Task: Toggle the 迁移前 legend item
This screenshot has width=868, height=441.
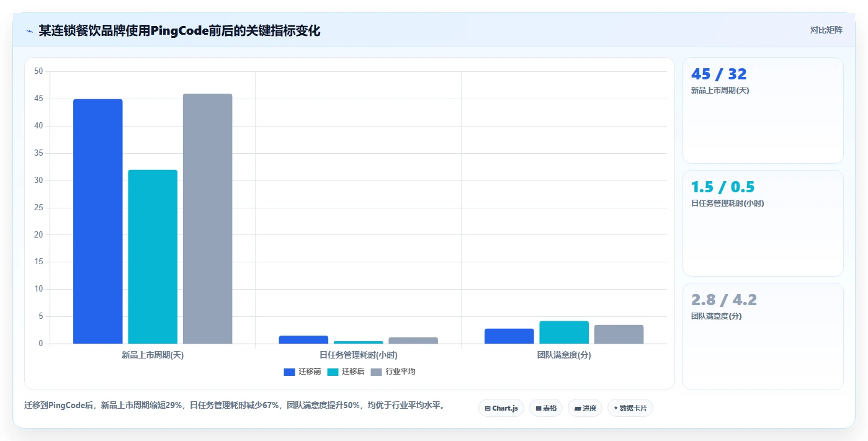Action: [x=302, y=372]
